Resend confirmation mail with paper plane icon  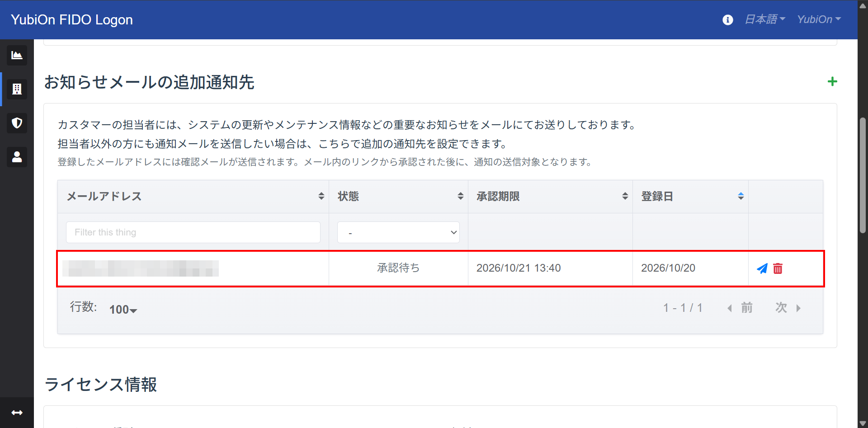click(x=762, y=268)
